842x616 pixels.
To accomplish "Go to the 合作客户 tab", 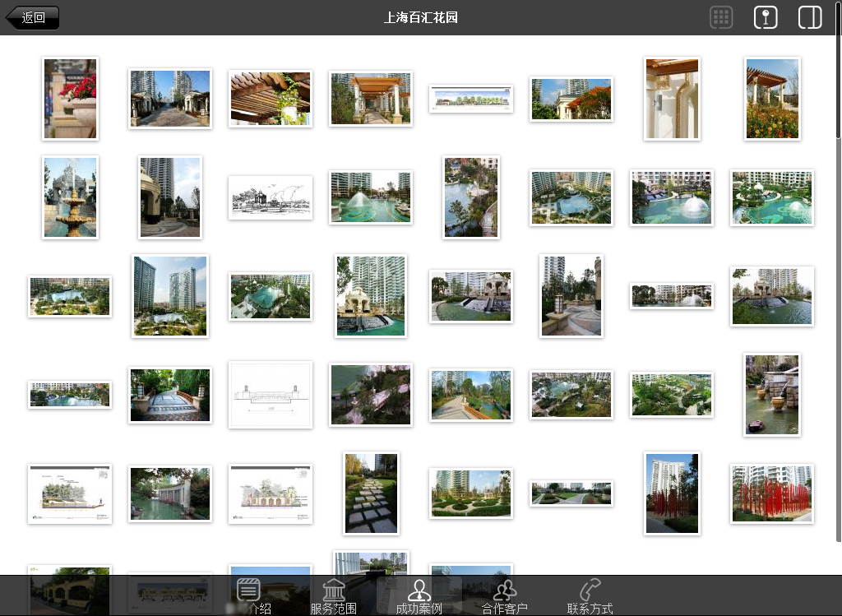I will coord(504,596).
